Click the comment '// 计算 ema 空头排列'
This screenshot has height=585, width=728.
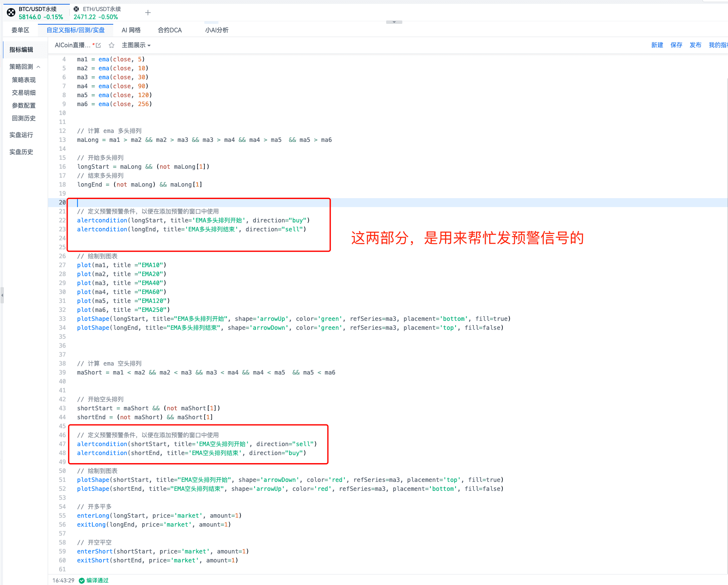pyautogui.click(x=109, y=363)
